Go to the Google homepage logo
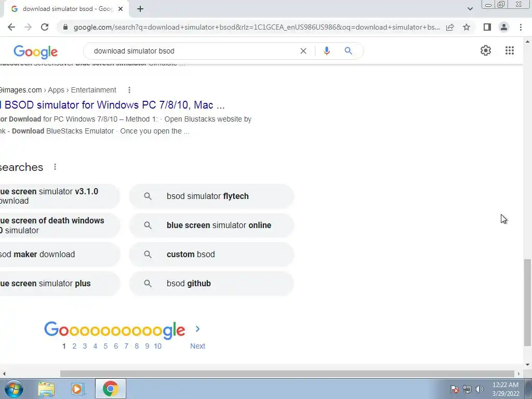532x399 pixels. click(x=36, y=51)
